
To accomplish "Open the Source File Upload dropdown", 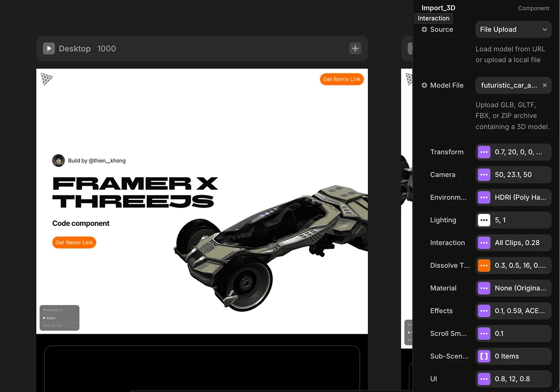I will 513,30.
